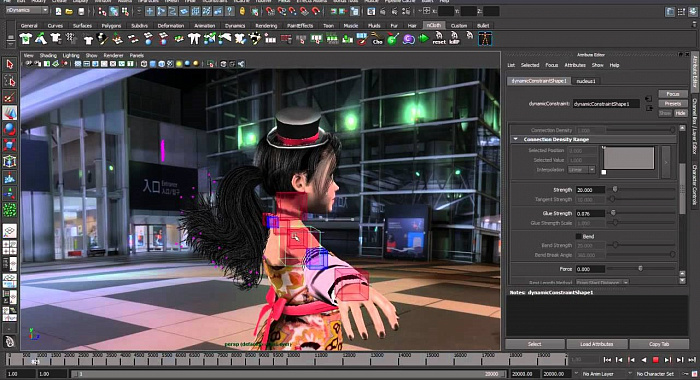Click the four-pane layout icon in the toolbox
700x380 pixels.
pos(10,247)
